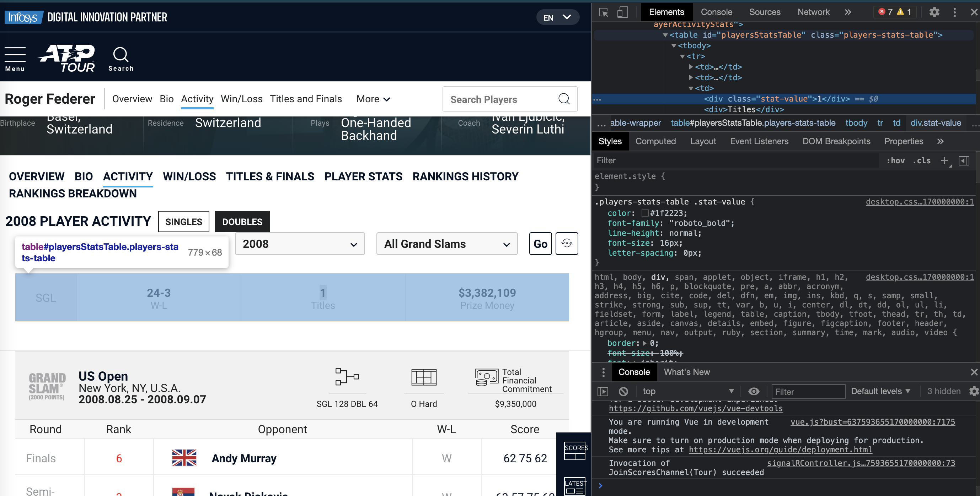The height and width of the screenshot is (496, 980).
Task: Open the console live expression eye icon
Action: 754,391
